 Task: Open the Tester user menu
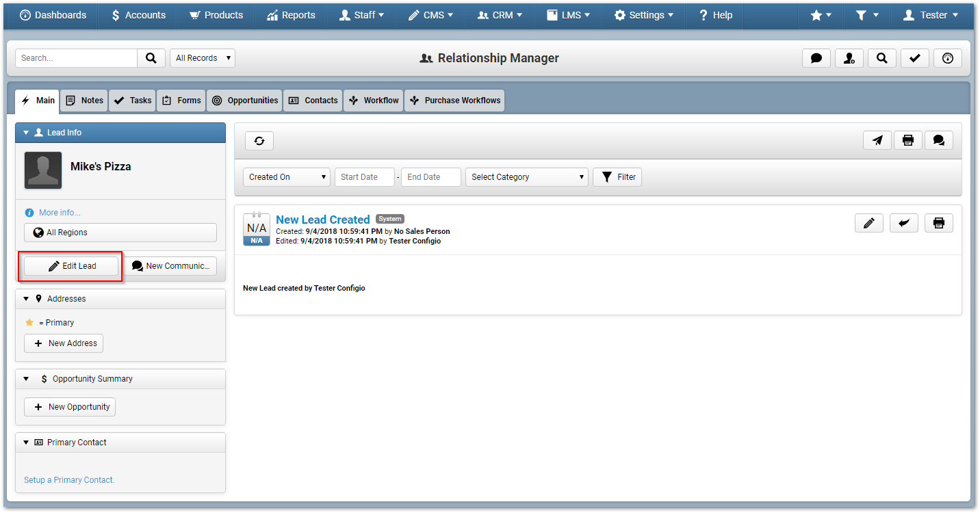point(931,15)
